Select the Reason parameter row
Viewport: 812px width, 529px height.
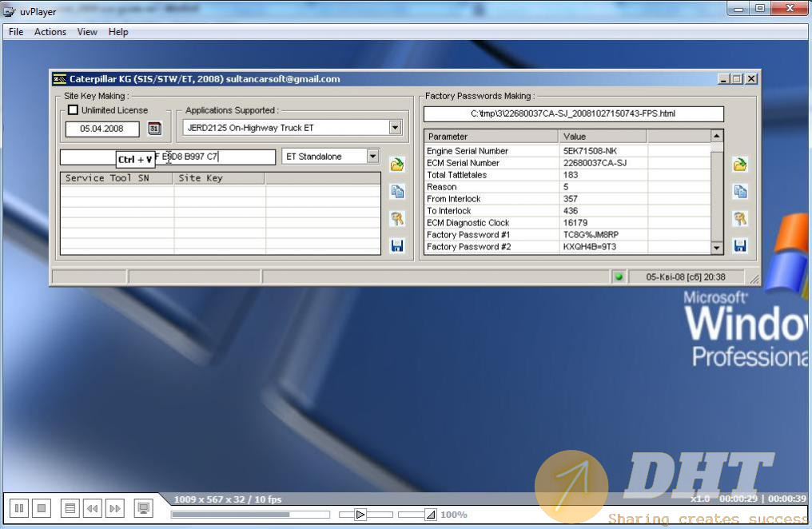pos(567,187)
